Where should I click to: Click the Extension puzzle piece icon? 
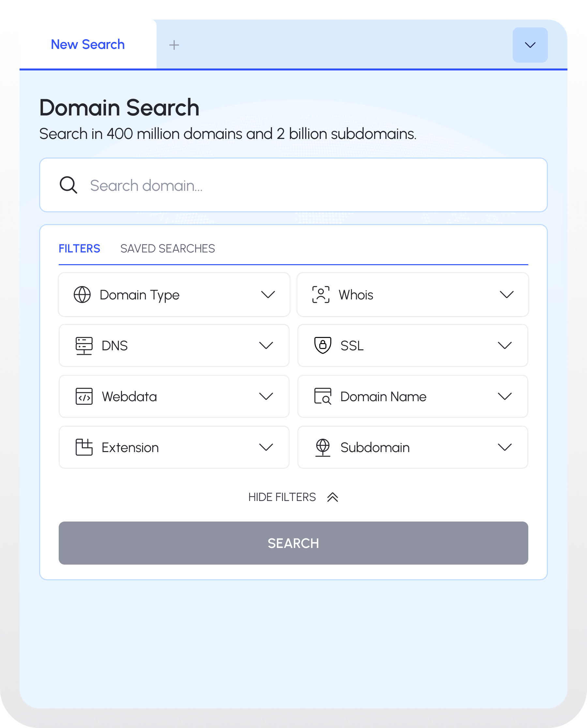tap(84, 447)
